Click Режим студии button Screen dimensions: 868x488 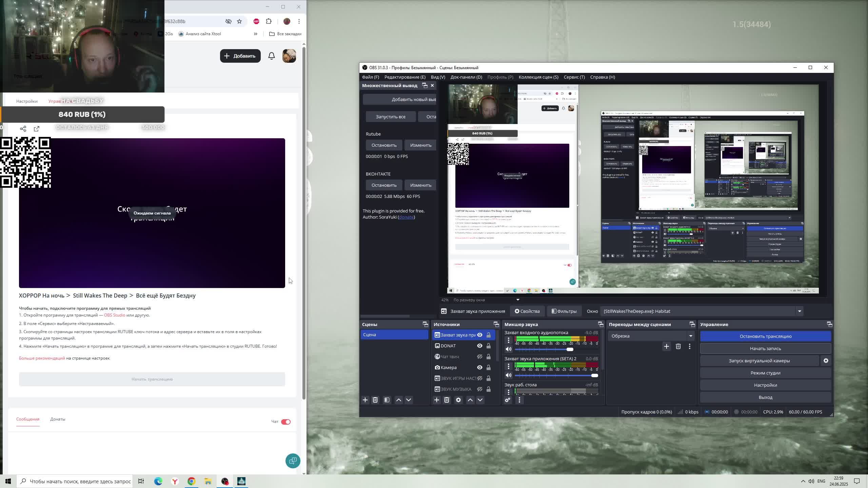click(x=766, y=373)
